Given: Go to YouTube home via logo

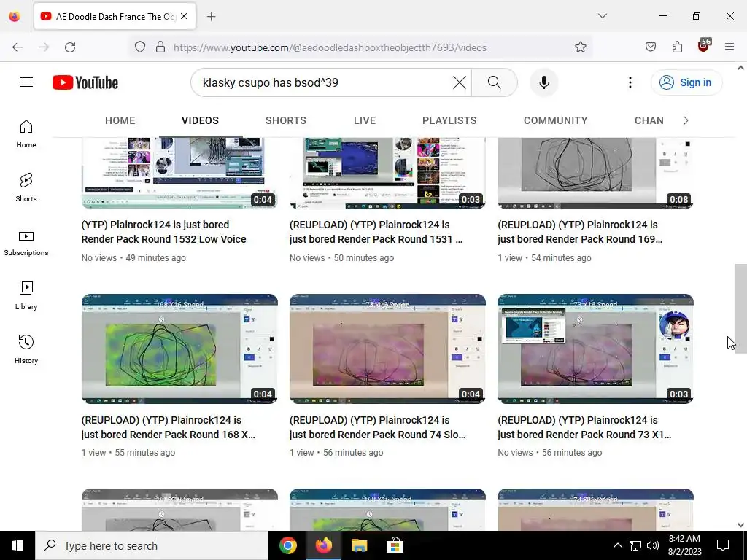Looking at the screenshot, I should (85, 82).
